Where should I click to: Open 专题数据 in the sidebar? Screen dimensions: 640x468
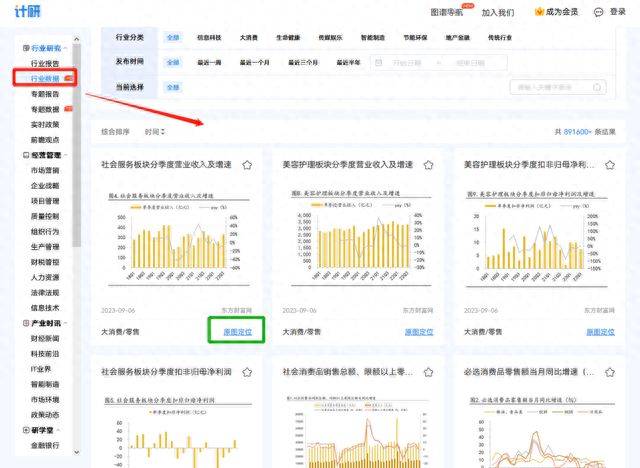45,109
